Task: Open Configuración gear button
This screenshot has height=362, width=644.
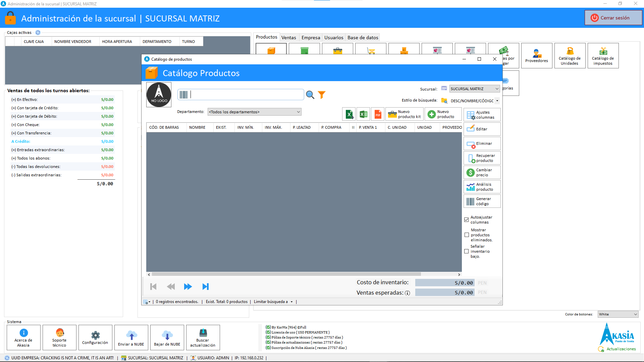Action: coord(95,338)
